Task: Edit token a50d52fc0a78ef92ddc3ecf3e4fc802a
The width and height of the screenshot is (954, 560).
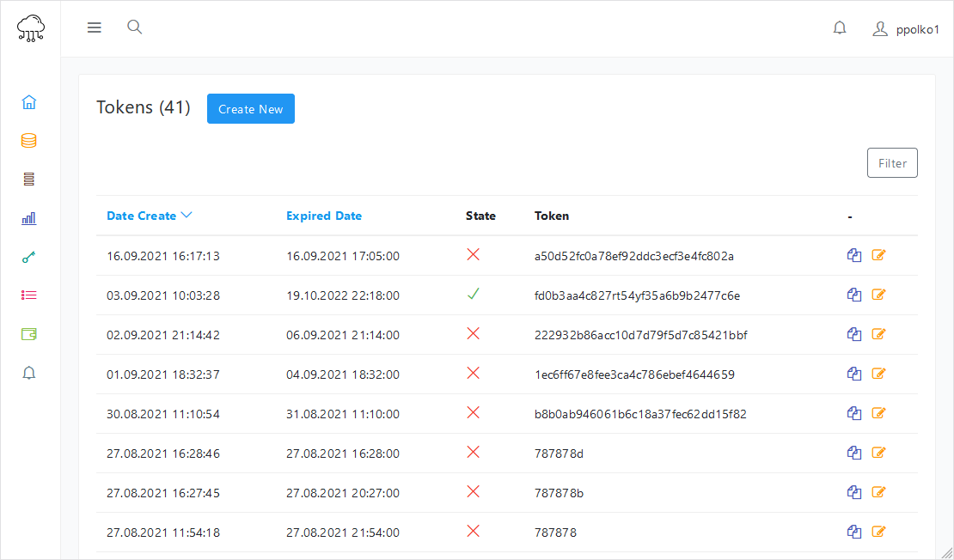Action: pyautogui.click(x=878, y=255)
